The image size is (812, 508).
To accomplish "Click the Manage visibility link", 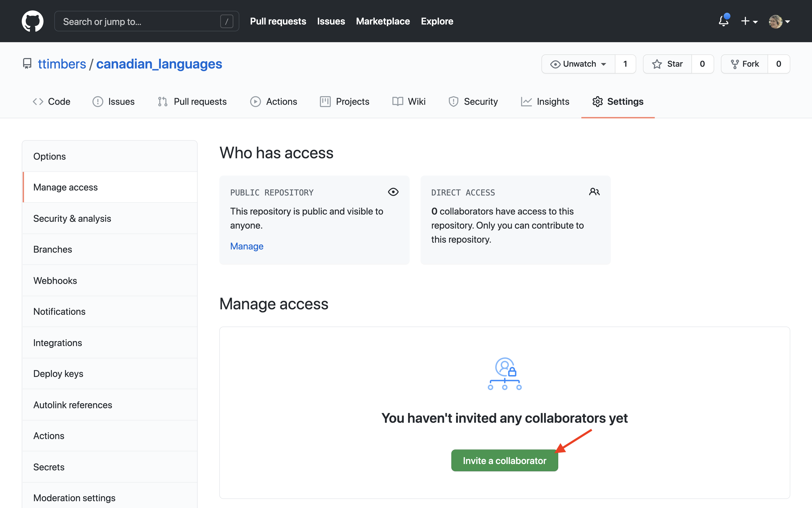I will click(x=247, y=246).
